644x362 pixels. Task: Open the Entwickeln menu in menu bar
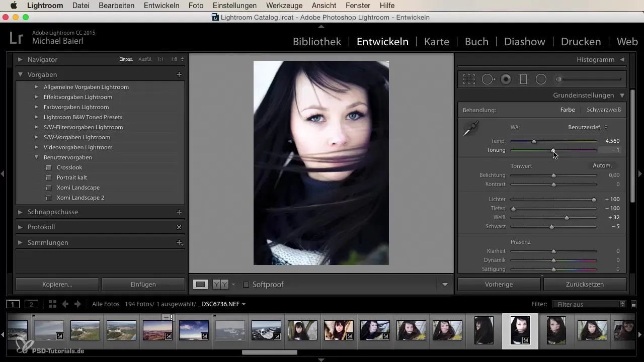coord(162,6)
